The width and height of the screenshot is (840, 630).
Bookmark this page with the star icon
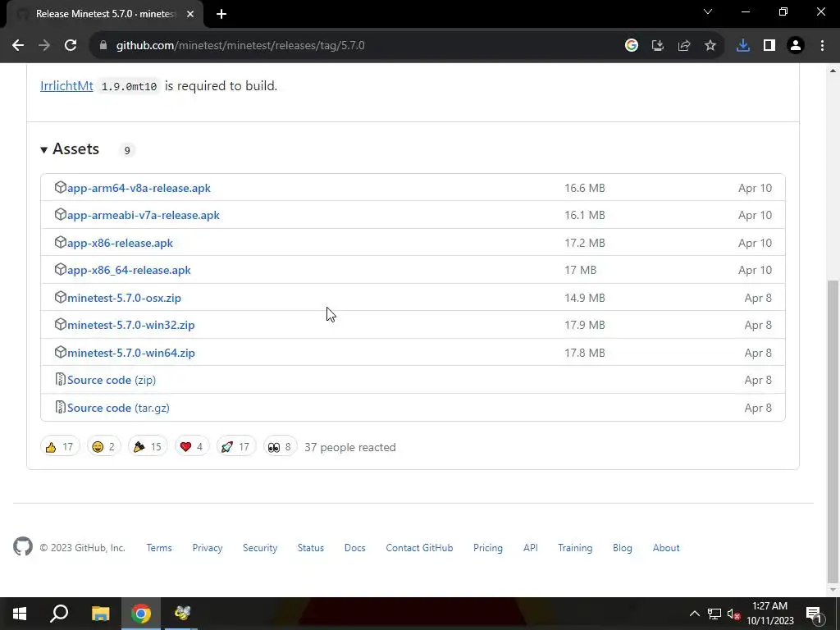(x=710, y=46)
